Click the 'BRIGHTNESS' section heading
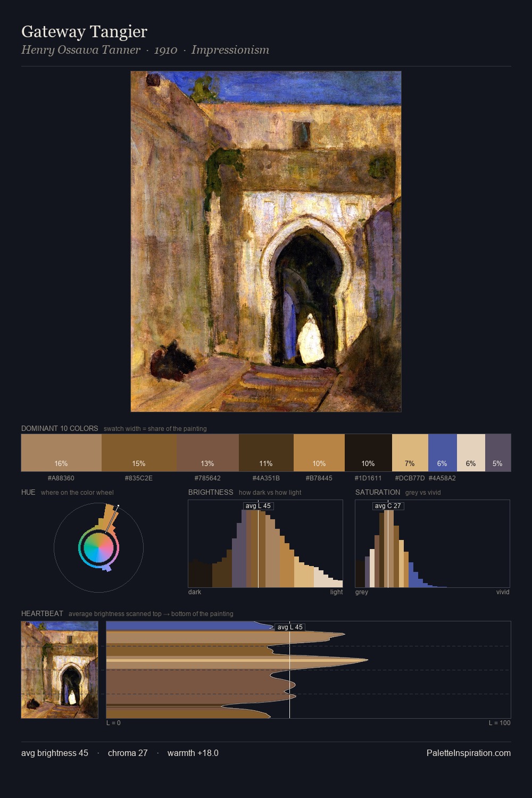 (211, 492)
